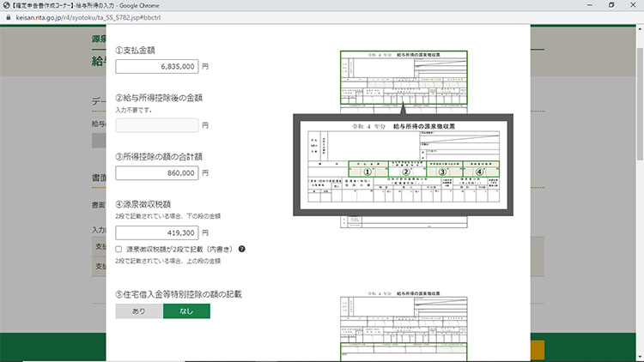Click the page vertical scrollbar thumb
644x362 pixels.
point(639,94)
